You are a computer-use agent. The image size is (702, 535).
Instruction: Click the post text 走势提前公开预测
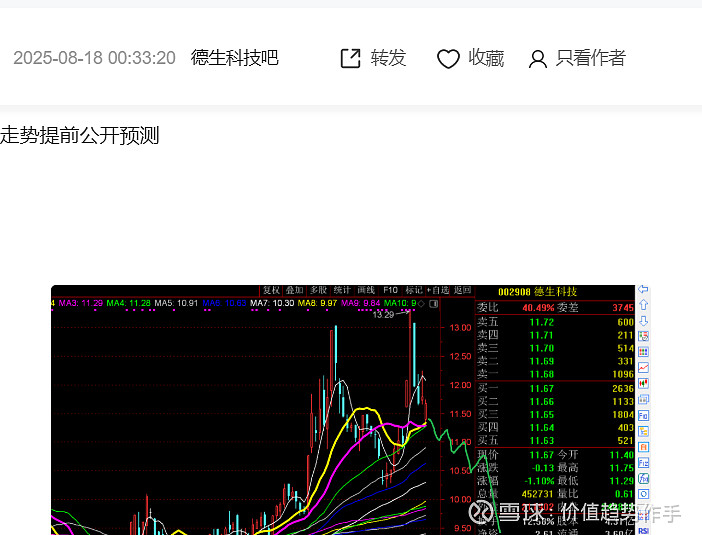click(x=79, y=135)
